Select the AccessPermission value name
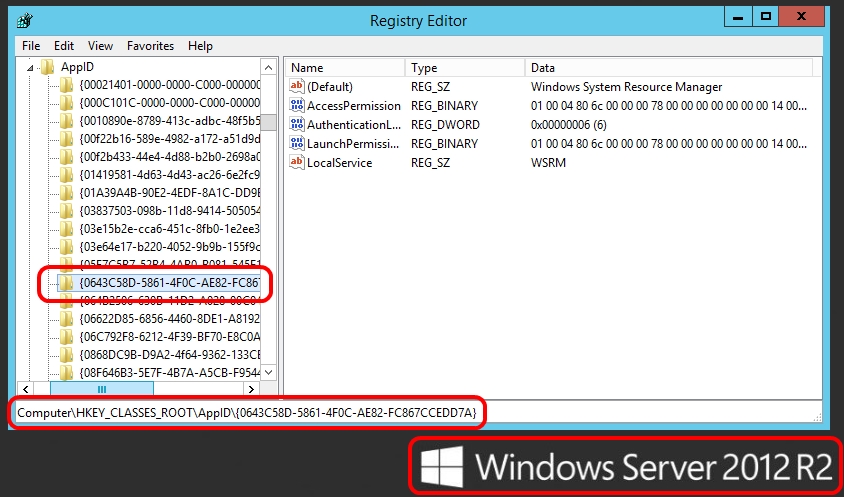The image size is (844, 497). coord(354,106)
